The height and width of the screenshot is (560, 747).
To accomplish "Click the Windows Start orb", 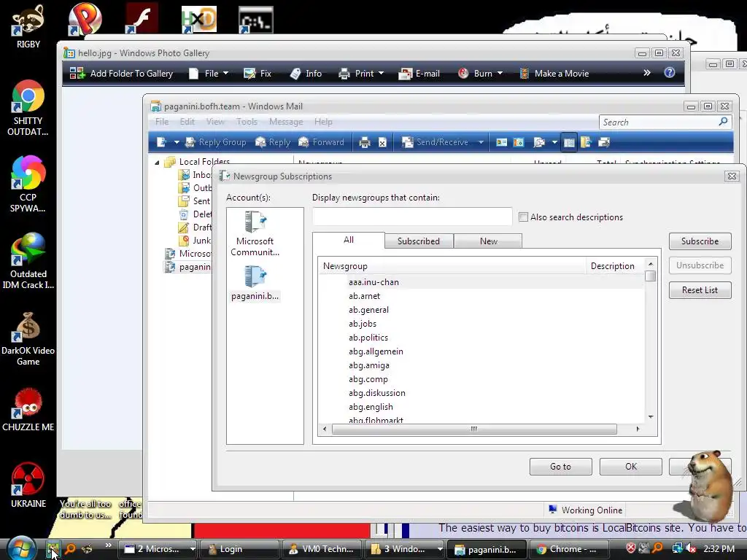I will [x=21, y=548].
